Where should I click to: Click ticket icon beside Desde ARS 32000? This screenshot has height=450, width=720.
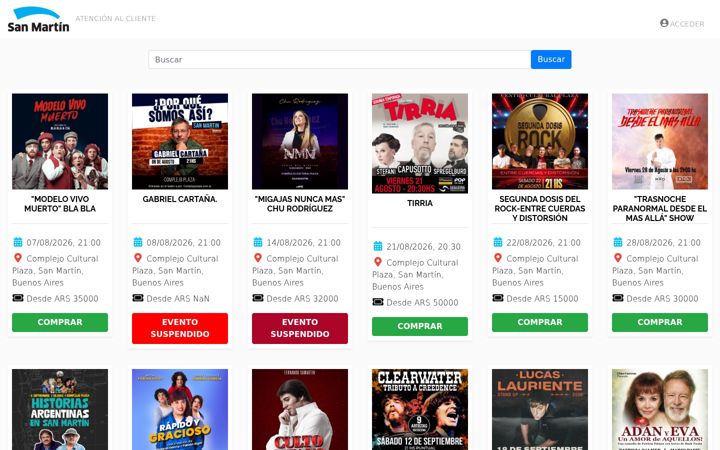(258, 298)
